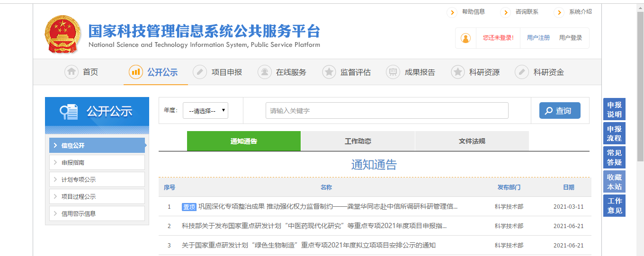Open the 咨询联系 link
Viewport: 644px width, 256px height.
[527, 12]
